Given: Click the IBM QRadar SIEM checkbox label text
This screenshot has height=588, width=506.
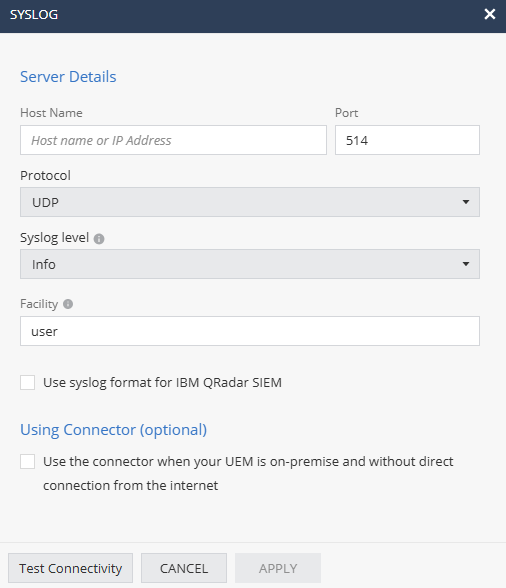Looking at the screenshot, I should pos(162,383).
